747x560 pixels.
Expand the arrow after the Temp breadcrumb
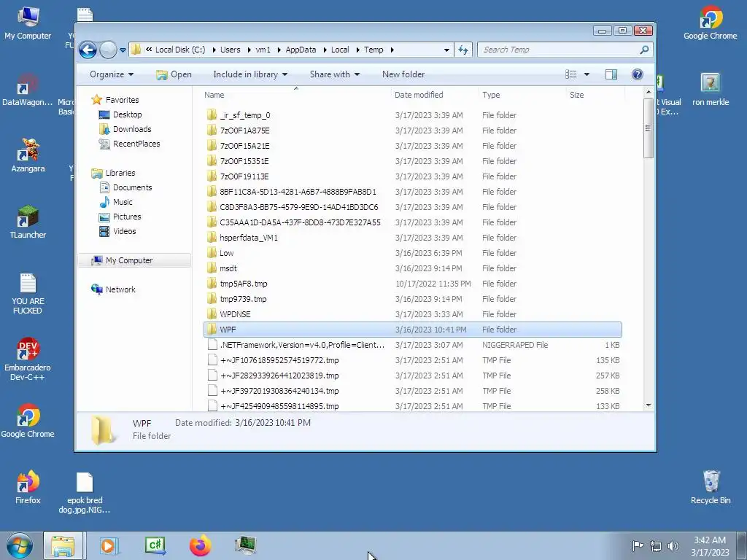pyautogui.click(x=392, y=50)
